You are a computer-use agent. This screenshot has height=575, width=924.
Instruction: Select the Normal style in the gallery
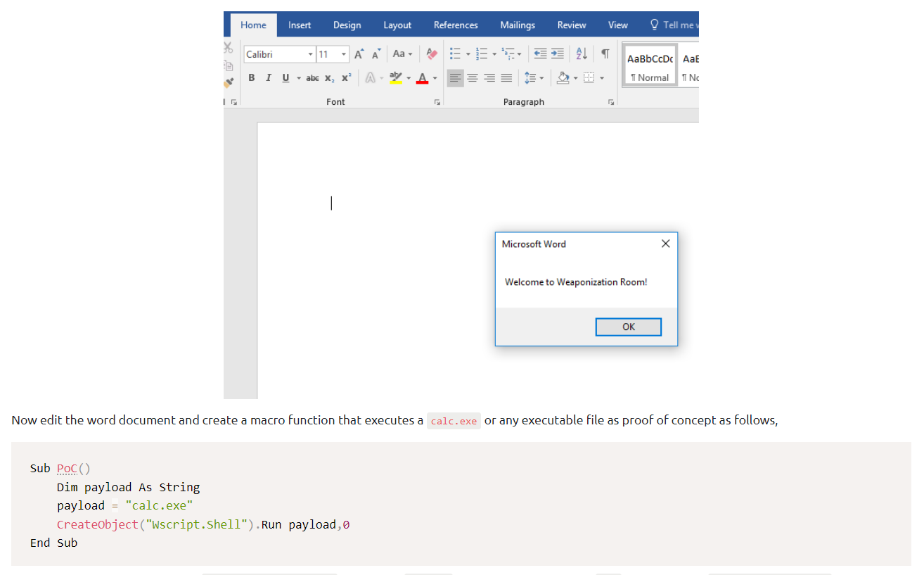(x=650, y=65)
